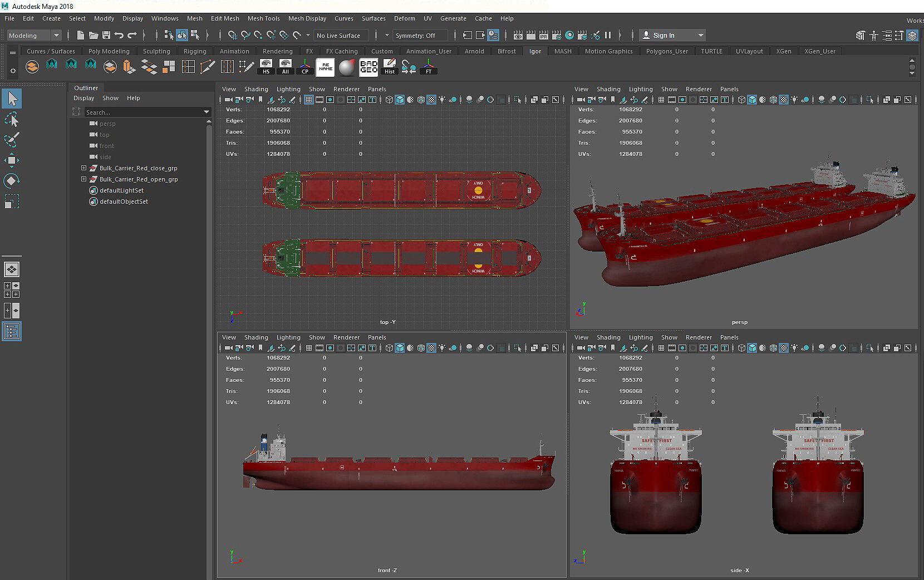The width and height of the screenshot is (924, 580).
Task: Expand Bulk_Carrier_Red_open_grp node
Action: (x=84, y=179)
